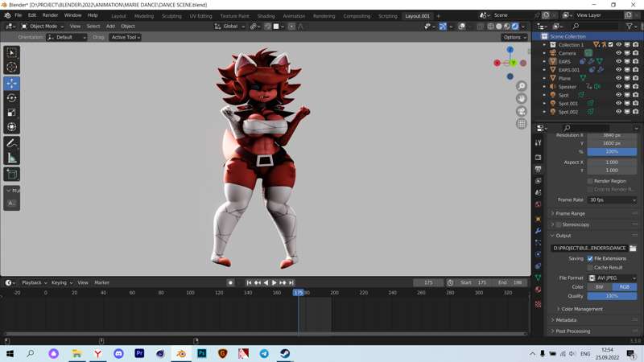Open the Output properties tab icon

[x=538, y=169]
